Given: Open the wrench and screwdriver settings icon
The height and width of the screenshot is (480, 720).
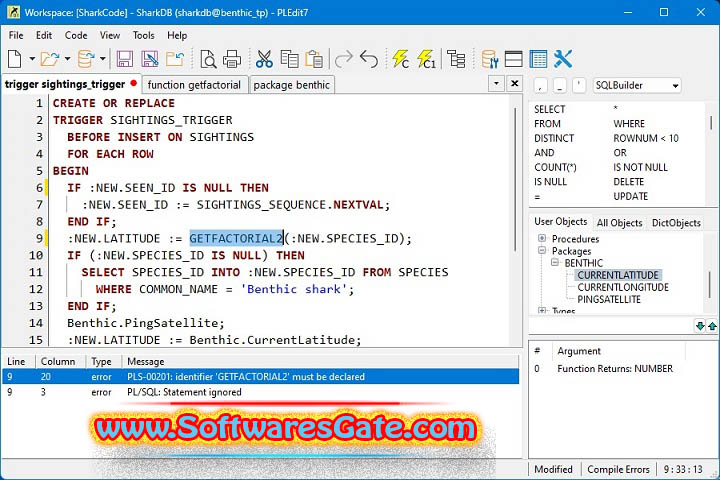Looking at the screenshot, I should click(562, 59).
